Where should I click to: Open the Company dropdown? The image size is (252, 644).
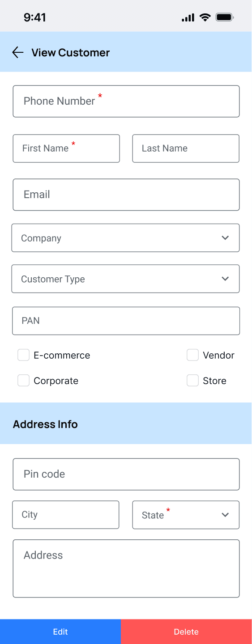126,238
